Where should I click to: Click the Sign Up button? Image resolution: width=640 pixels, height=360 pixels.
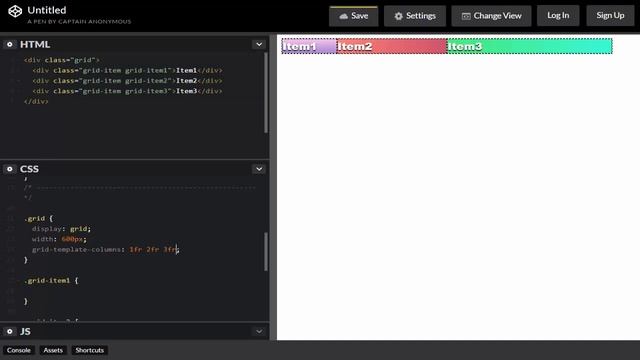[x=610, y=16]
